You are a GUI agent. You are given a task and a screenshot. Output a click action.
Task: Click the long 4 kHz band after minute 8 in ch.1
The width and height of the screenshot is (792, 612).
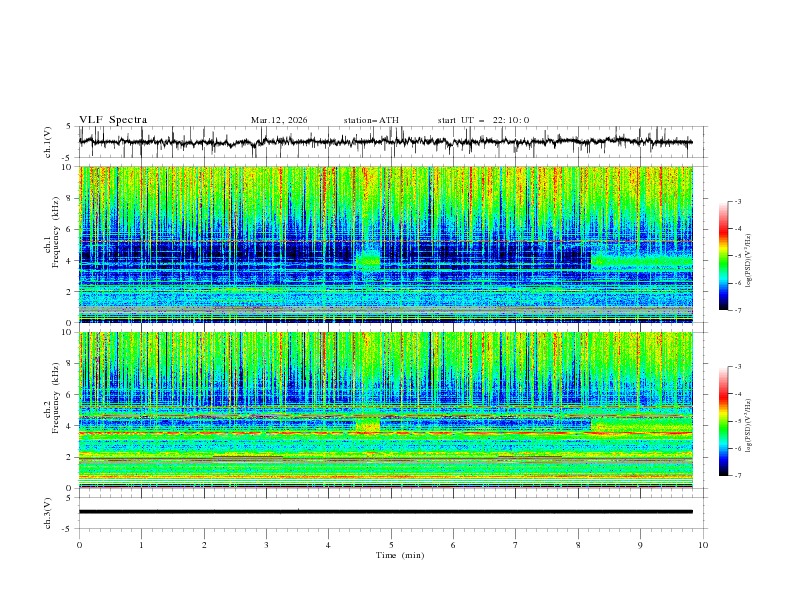point(642,261)
